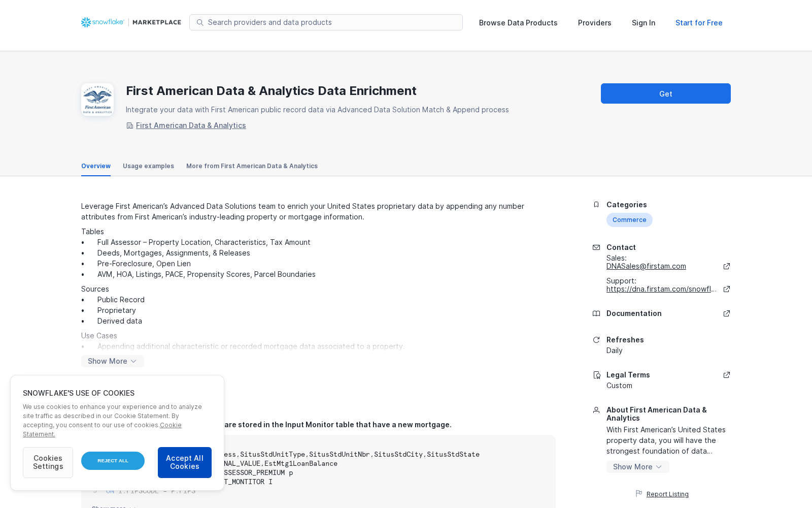Click Reject All cookies button
Image resolution: width=812 pixels, height=508 pixels.
(113, 461)
